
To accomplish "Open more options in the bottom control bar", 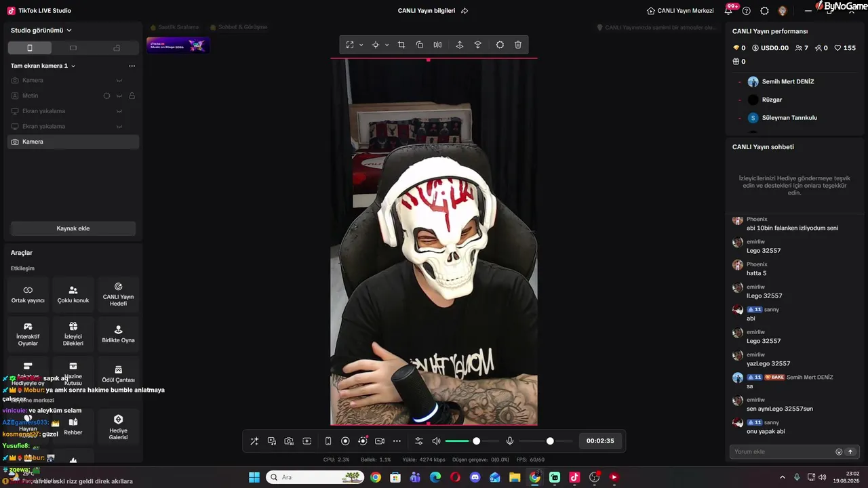I will point(397,441).
